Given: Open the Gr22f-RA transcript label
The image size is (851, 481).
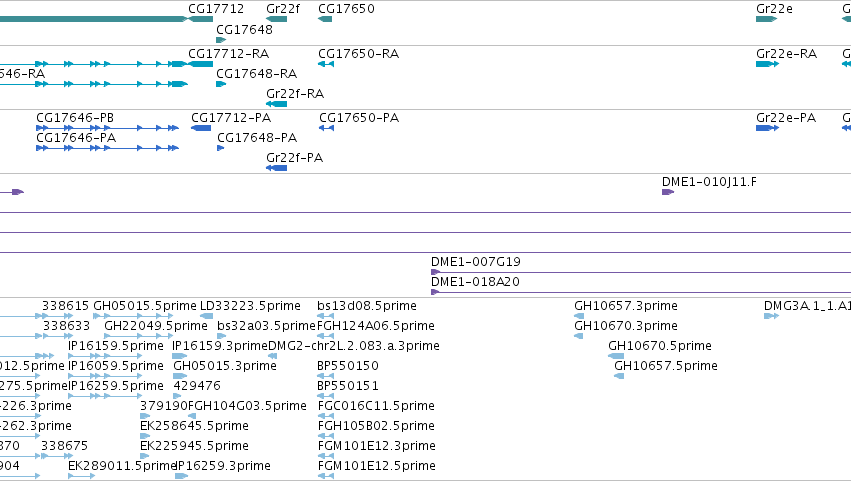Looking at the screenshot, I should tap(295, 94).
